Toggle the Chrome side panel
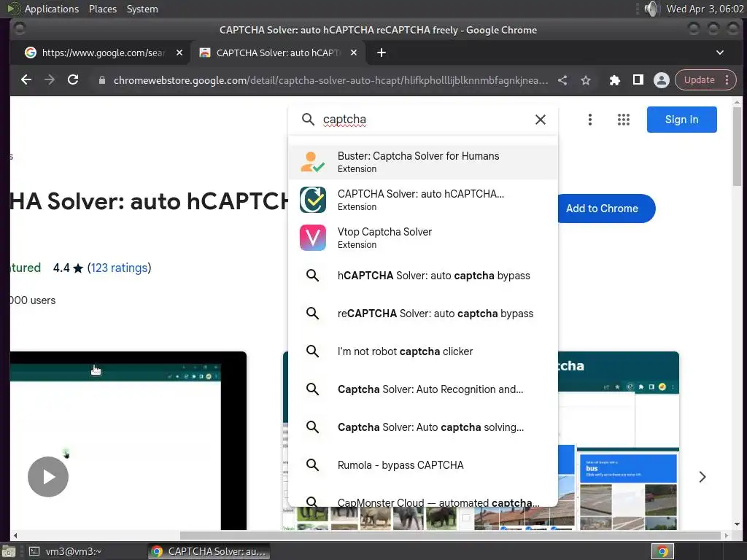This screenshot has height=560, width=747. click(638, 80)
